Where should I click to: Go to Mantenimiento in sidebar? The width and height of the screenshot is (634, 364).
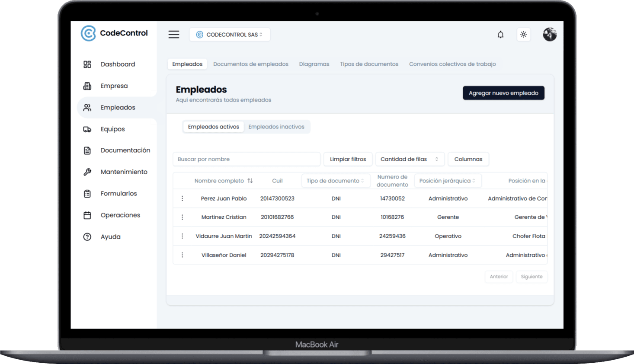124,172
